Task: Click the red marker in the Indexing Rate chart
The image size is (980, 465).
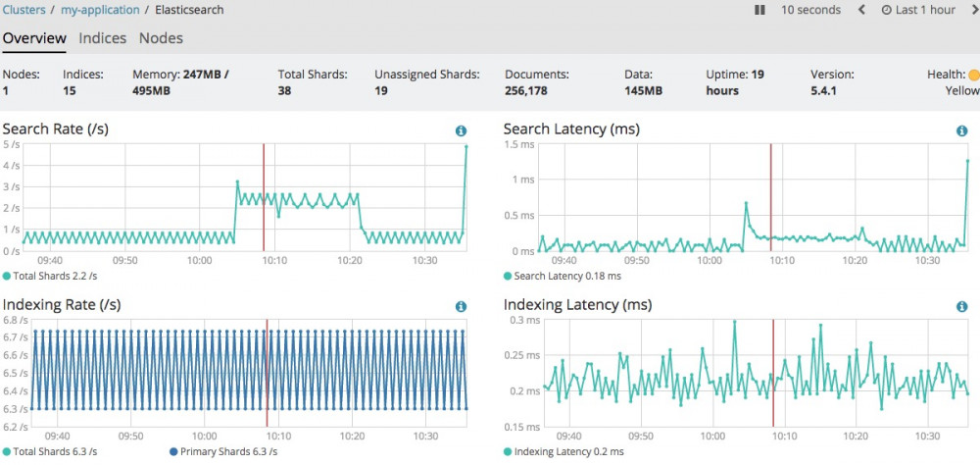Action: tap(267, 373)
